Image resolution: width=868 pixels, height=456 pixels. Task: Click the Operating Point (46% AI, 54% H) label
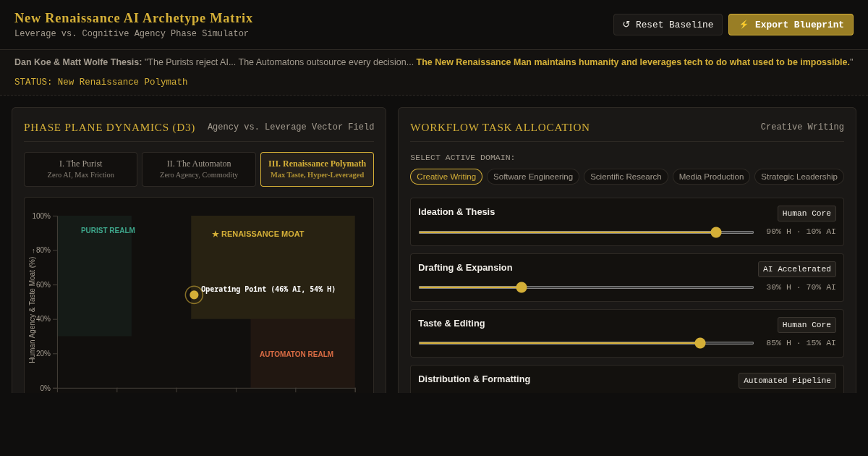(x=268, y=290)
